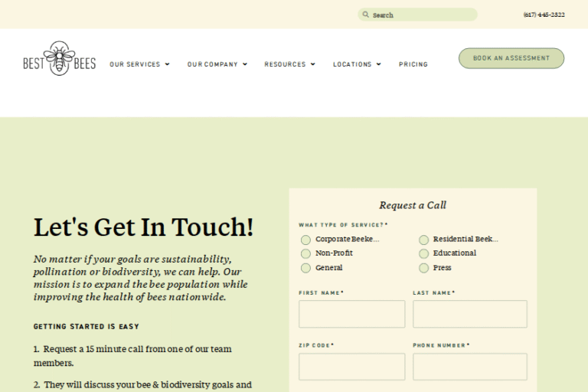
Task: Expand the Resources menu chevron
Action: pyautogui.click(x=312, y=64)
